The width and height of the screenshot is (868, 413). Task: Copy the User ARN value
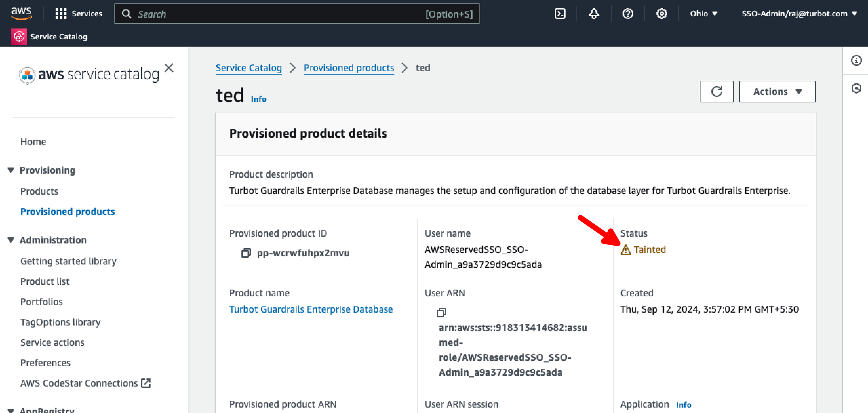pyautogui.click(x=441, y=313)
